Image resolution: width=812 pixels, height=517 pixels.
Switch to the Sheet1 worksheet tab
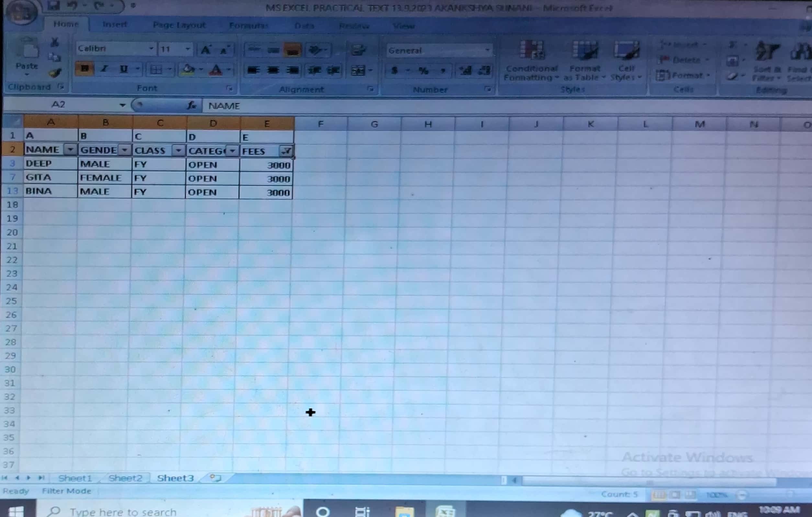(75, 478)
